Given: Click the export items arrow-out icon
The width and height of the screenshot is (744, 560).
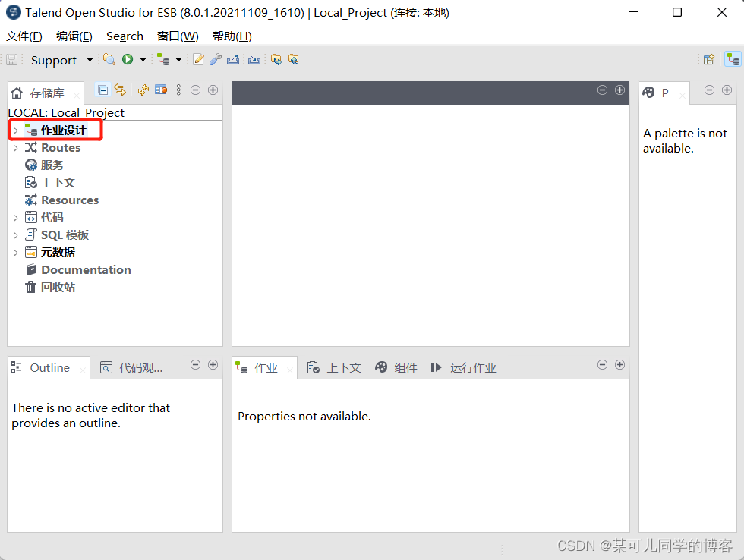Looking at the screenshot, I should 233,59.
